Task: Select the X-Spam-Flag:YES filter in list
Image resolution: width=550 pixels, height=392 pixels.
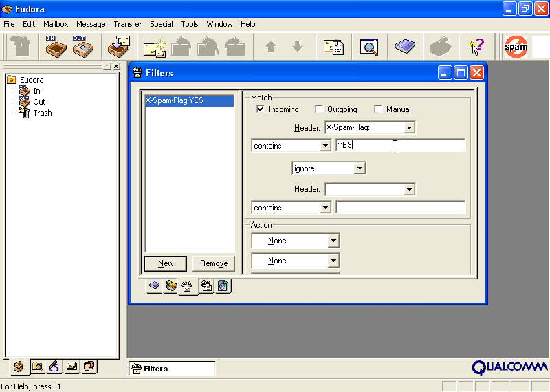Action: tap(189, 100)
